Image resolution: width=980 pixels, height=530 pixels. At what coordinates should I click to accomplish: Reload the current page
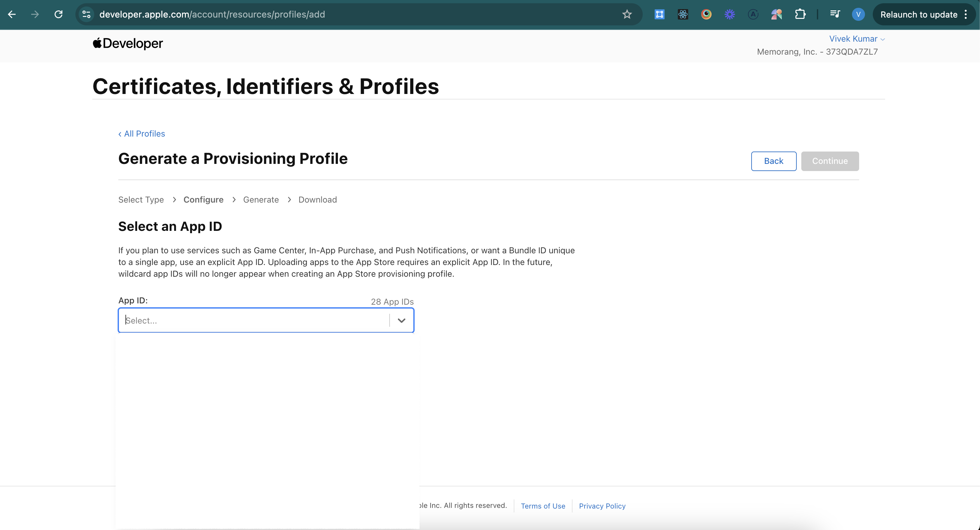coord(58,14)
